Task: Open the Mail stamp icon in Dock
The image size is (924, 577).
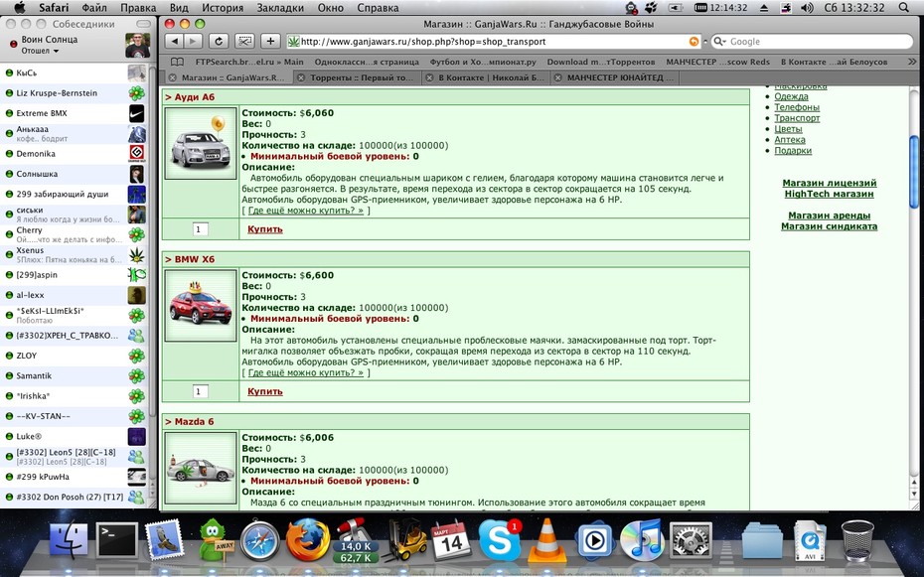Action: (x=164, y=538)
